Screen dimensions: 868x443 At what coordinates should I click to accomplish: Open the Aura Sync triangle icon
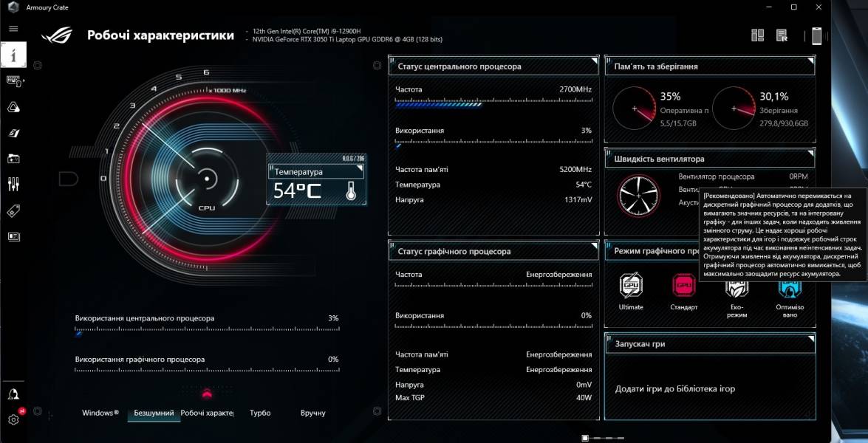coord(13,107)
